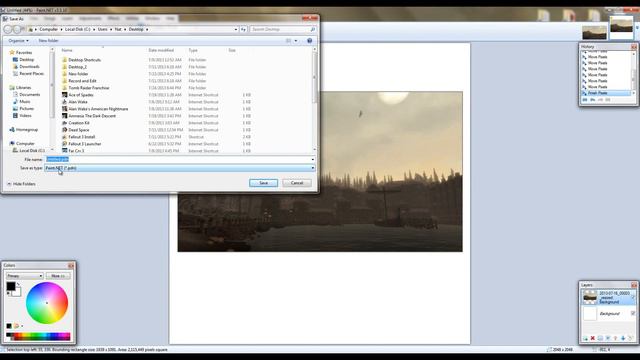Open Ace of Spades shortcut item
This screenshot has height=360, width=640.
click(x=81, y=95)
